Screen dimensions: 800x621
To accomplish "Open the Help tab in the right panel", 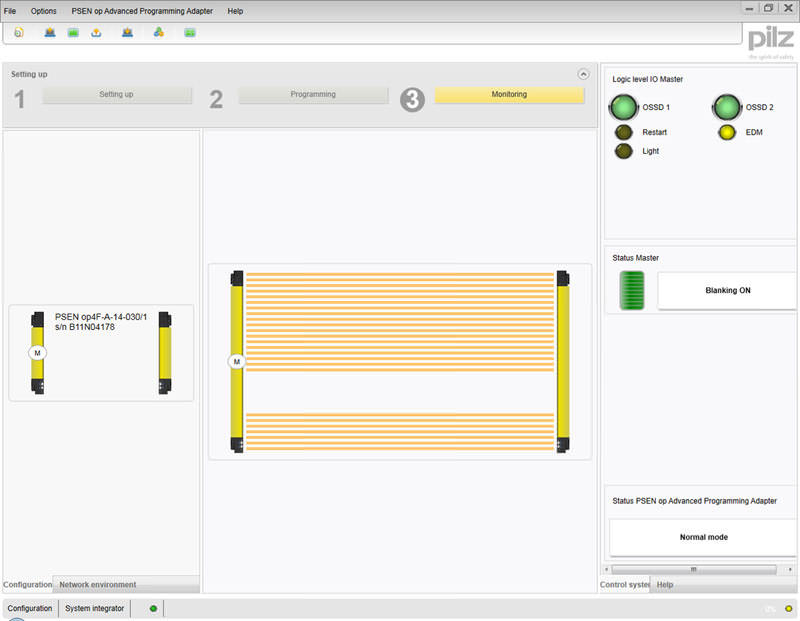I will click(665, 585).
